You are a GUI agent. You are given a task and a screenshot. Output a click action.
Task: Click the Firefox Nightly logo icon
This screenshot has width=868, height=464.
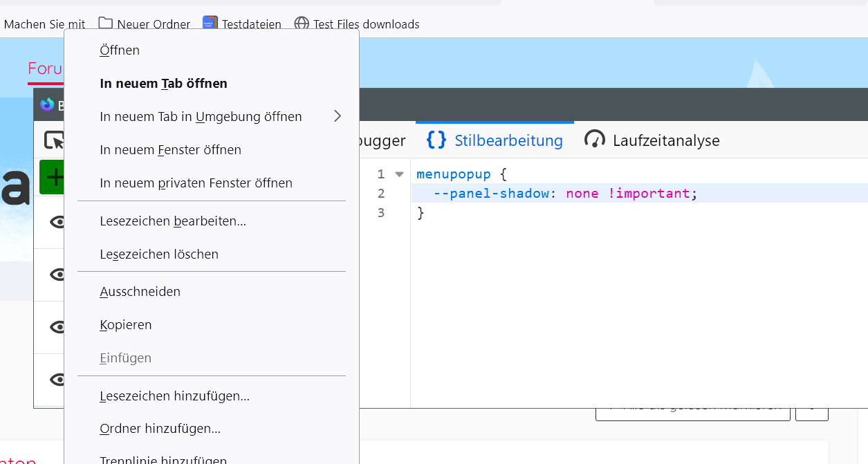tap(47, 104)
